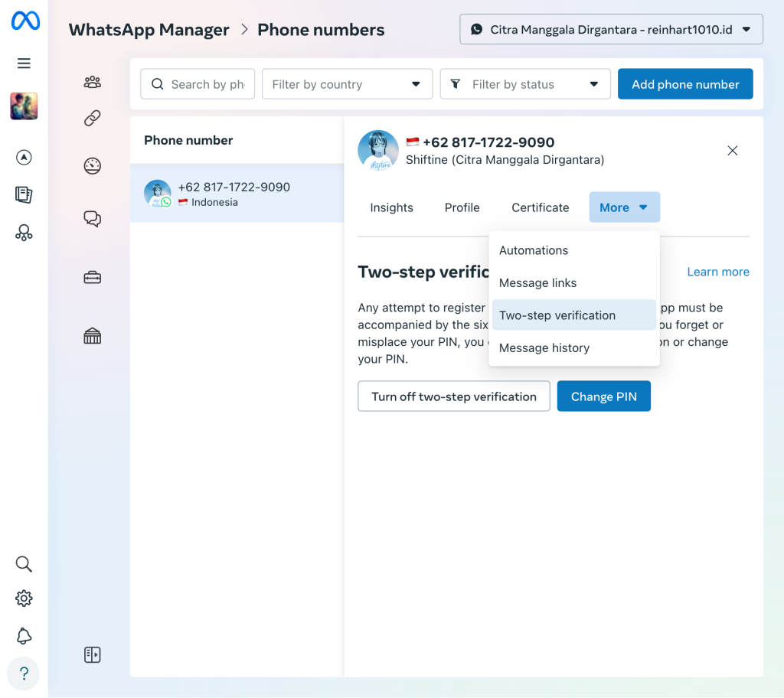The width and height of the screenshot is (784, 698).
Task: Select the Message links sidebar icon
Action: [92, 119]
